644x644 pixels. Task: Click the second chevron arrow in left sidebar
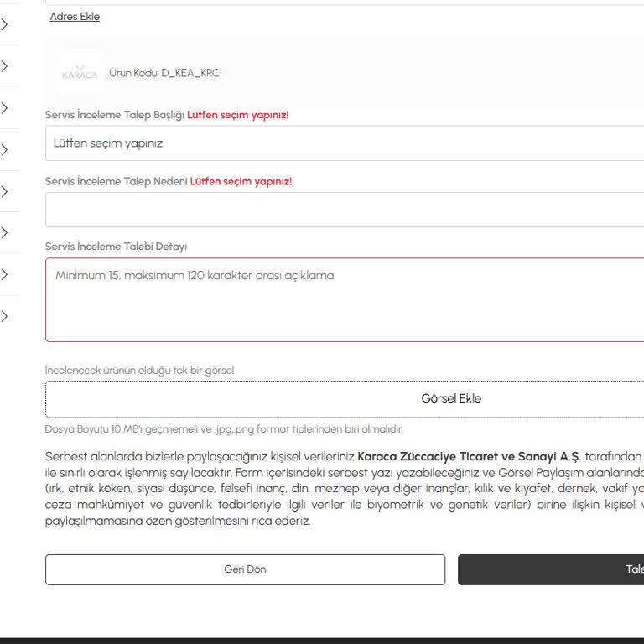4,66
